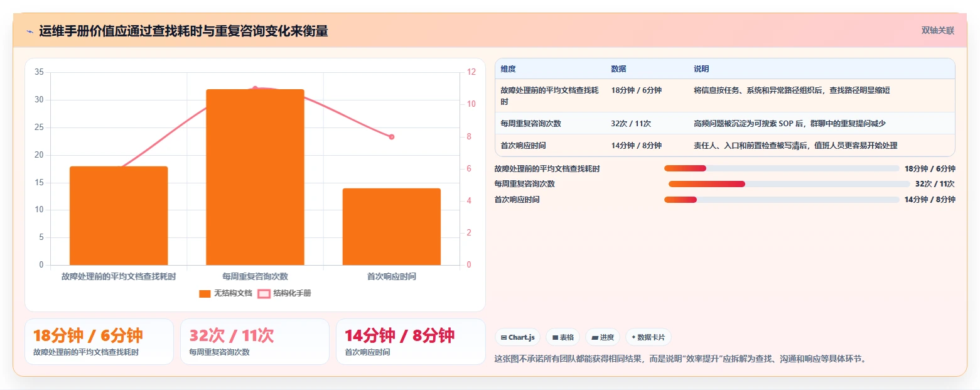Click x-axis label 首次响应时间
The height and width of the screenshot is (390, 980).
coord(392,276)
